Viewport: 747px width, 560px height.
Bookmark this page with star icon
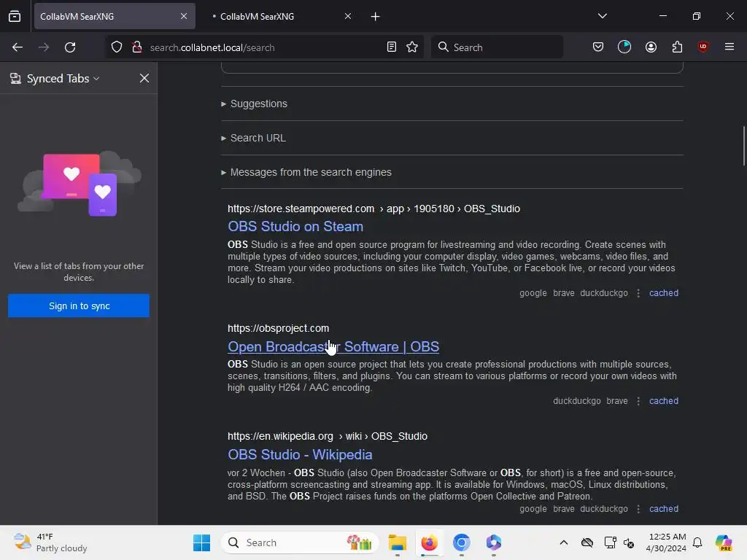(412, 47)
